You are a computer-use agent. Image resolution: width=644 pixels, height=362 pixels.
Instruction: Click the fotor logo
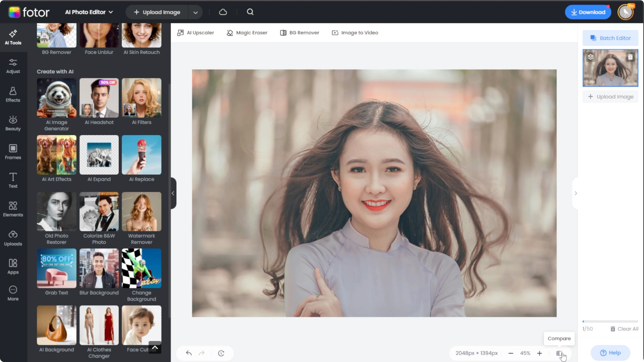click(29, 12)
